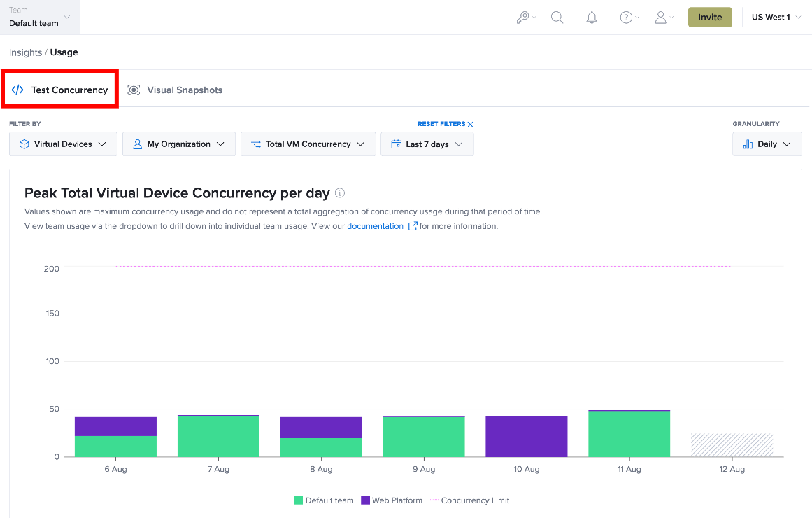This screenshot has height=518, width=812.
Task: Click the purple 10 Aug bar
Action: click(x=527, y=436)
